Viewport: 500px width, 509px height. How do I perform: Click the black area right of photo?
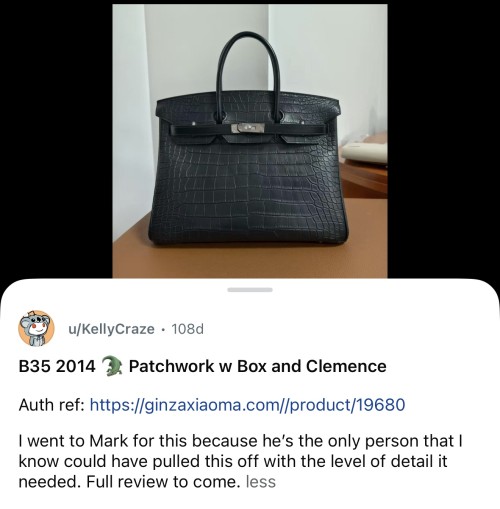pos(443,140)
